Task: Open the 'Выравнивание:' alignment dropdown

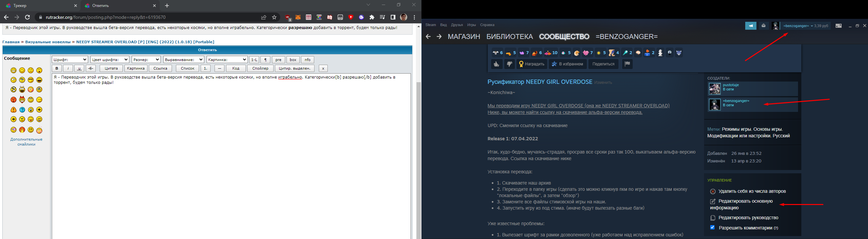Action: point(184,60)
